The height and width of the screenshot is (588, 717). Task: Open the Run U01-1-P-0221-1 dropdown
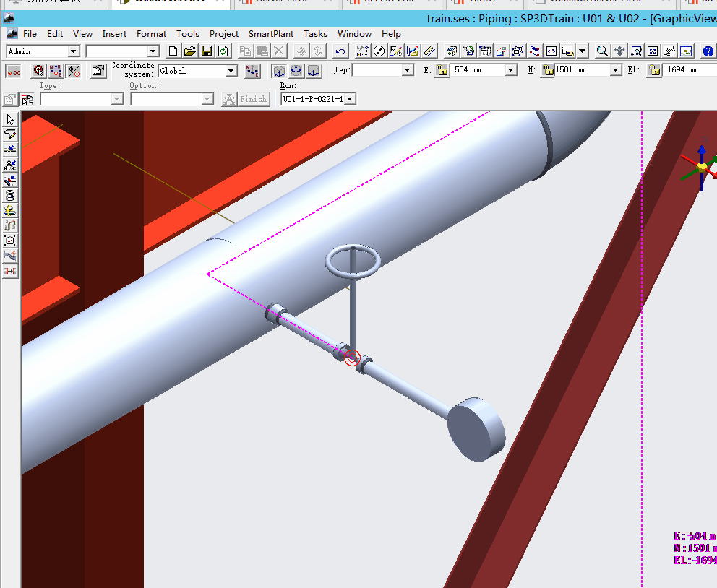coord(350,99)
